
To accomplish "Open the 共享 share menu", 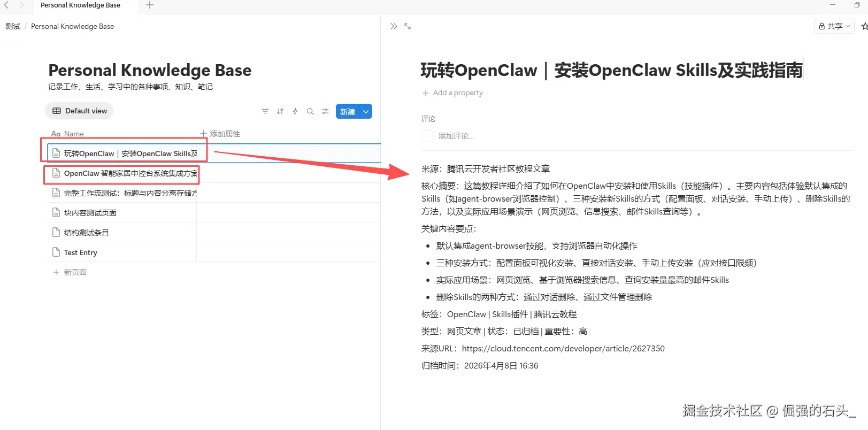I will point(834,26).
